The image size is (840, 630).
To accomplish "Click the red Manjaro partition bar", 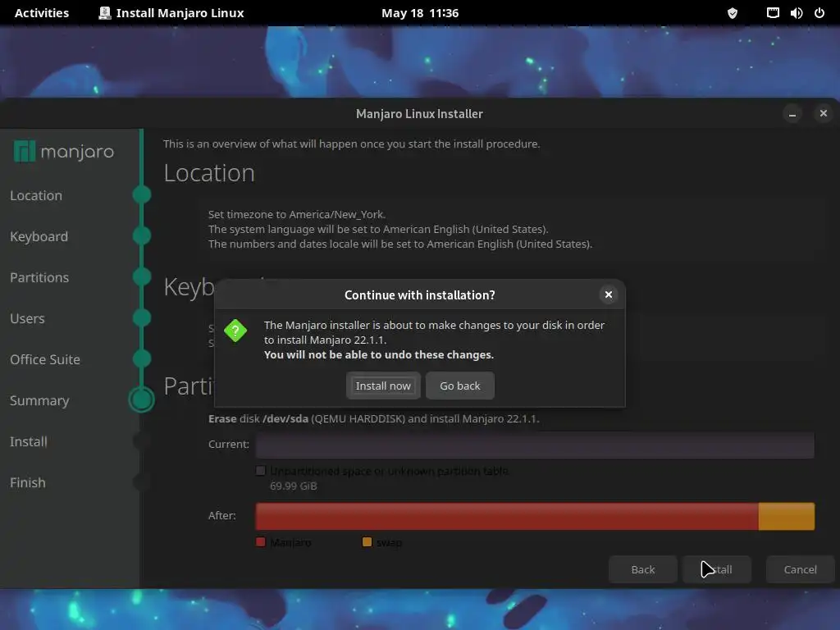I will pos(507,517).
